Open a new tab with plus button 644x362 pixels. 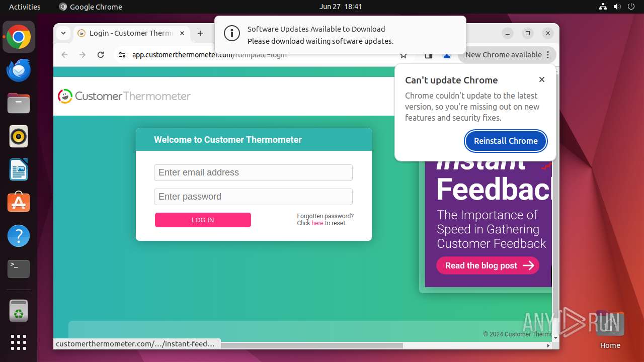tap(200, 33)
